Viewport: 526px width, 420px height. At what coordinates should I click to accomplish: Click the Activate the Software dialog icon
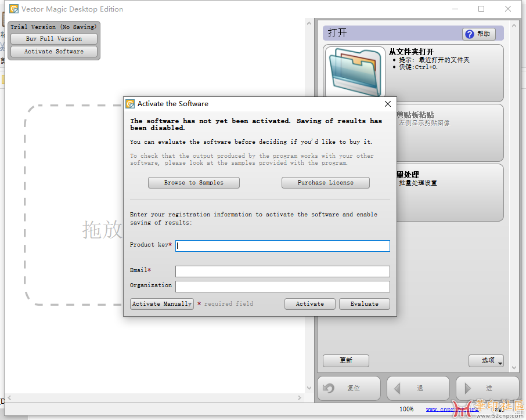pos(130,104)
